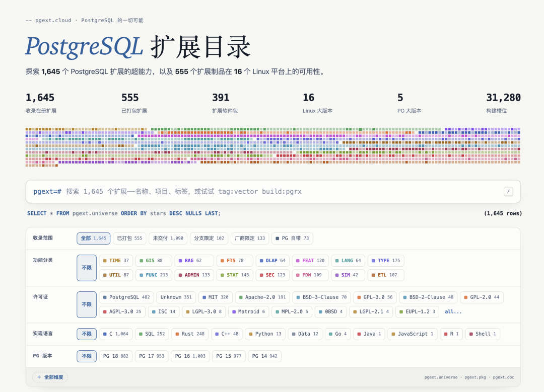The height and width of the screenshot is (392, 544).
Task: Choose the STAT 143 category chip
Action: pos(235,275)
